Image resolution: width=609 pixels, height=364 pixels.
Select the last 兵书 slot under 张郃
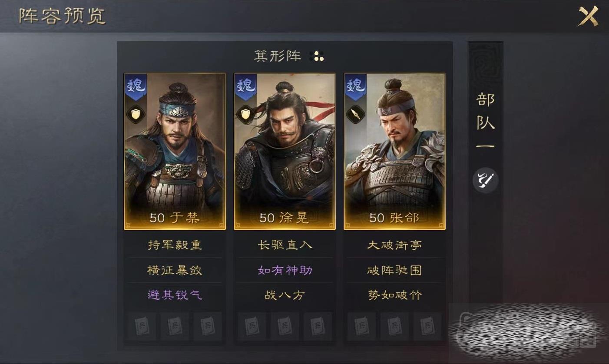(427, 326)
